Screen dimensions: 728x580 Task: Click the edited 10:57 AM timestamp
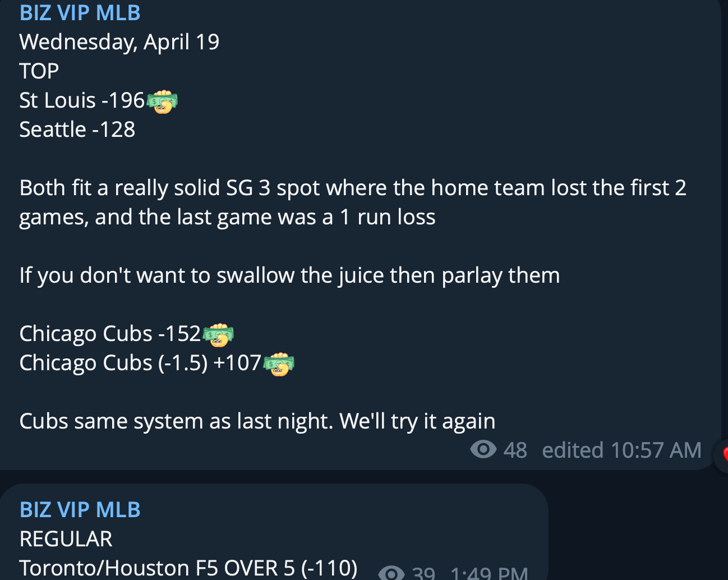tap(621, 449)
